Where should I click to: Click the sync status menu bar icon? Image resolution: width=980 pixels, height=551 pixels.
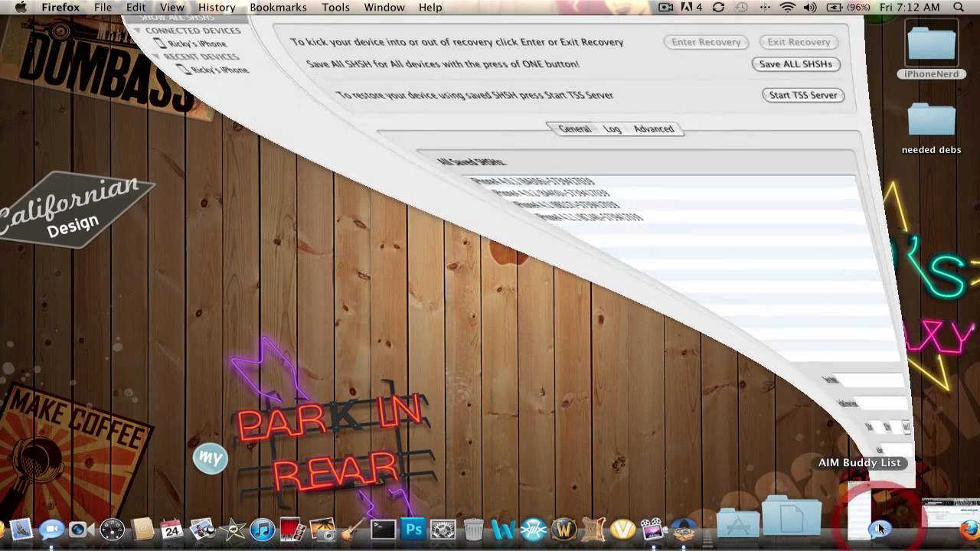[718, 7]
